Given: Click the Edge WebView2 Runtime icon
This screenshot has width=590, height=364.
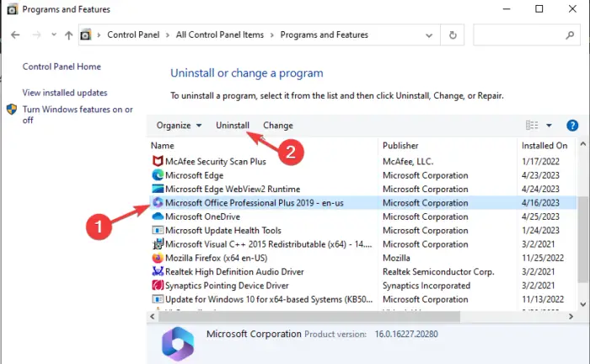Looking at the screenshot, I should 158,189.
